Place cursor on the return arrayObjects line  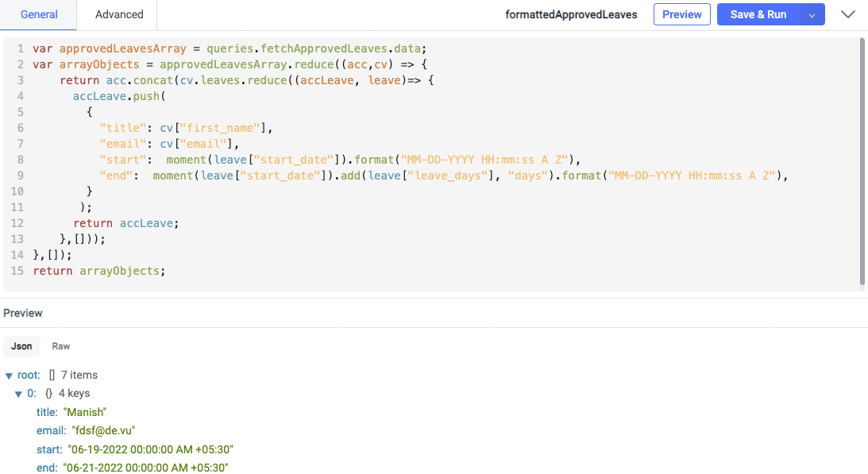point(98,270)
